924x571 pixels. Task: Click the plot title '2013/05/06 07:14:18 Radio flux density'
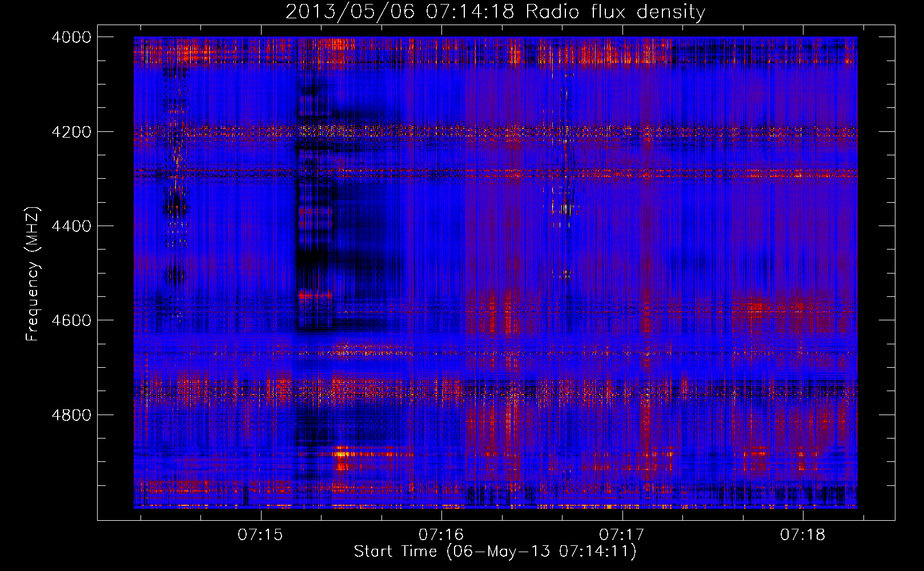(495, 11)
